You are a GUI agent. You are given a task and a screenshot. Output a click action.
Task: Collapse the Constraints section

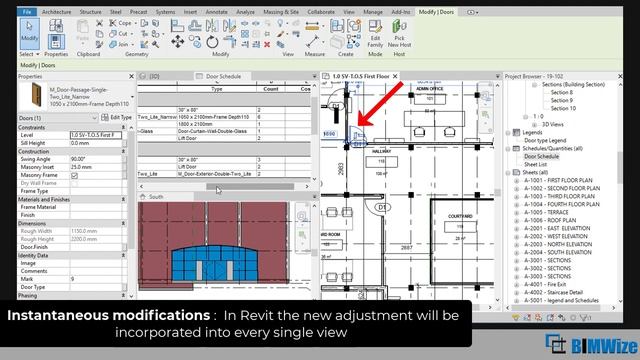pos(123,127)
